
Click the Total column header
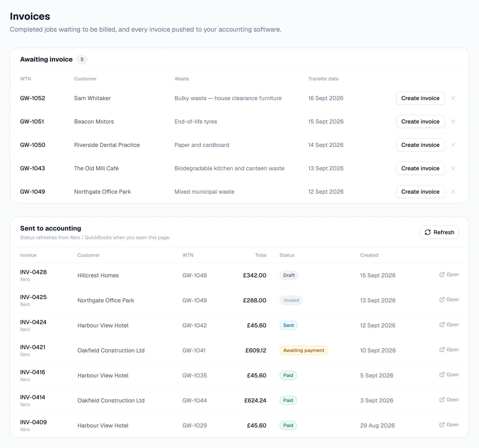pyautogui.click(x=261, y=255)
